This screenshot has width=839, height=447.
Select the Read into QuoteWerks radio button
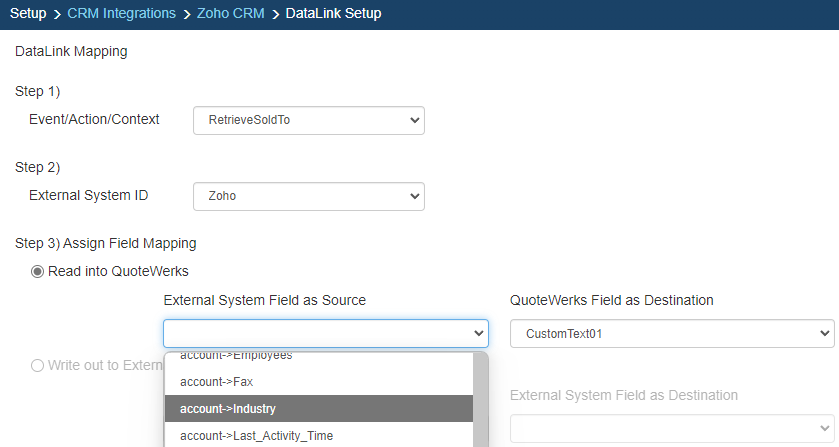pos(38,271)
